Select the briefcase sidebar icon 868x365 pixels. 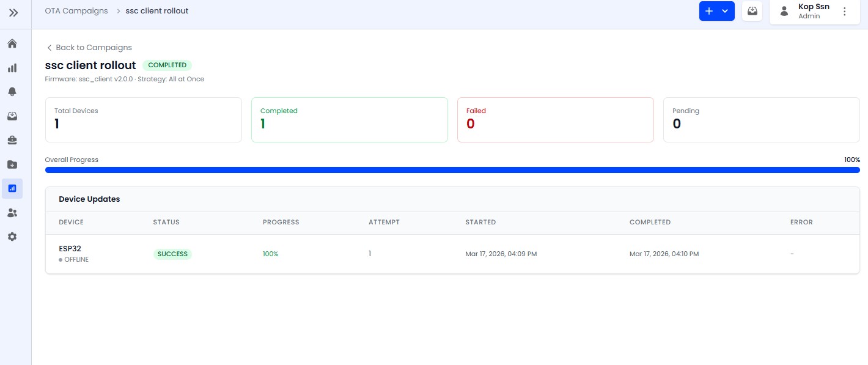(12, 140)
